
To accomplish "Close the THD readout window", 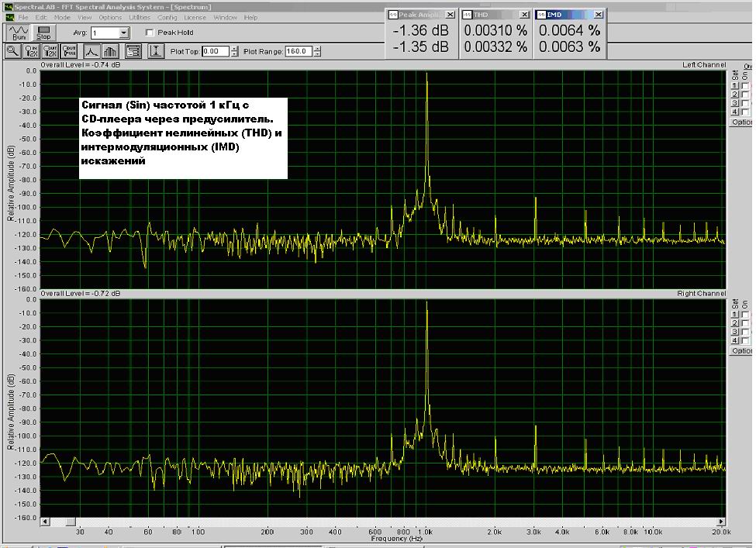I will point(525,15).
